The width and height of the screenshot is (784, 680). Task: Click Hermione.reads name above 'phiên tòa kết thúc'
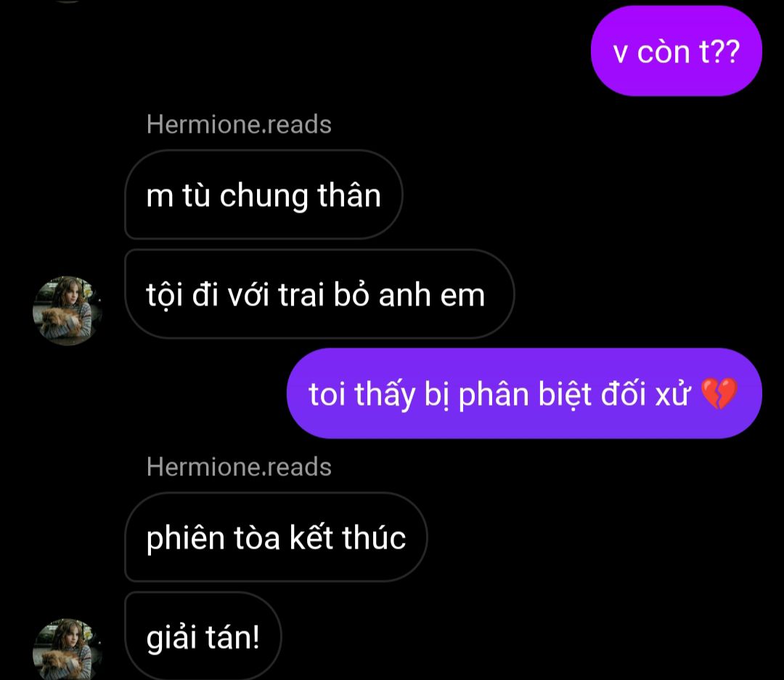click(x=239, y=467)
